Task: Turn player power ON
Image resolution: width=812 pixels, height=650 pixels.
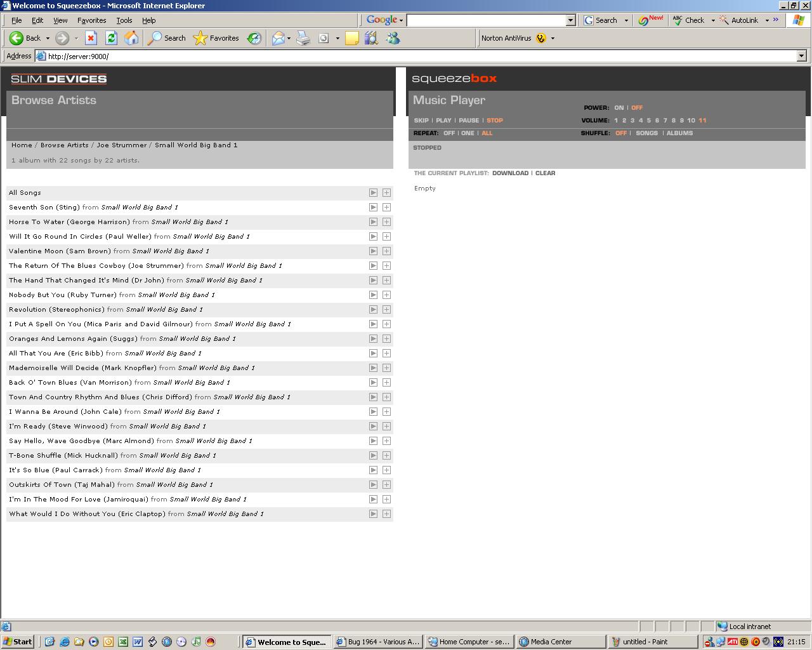Action: coord(619,108)
